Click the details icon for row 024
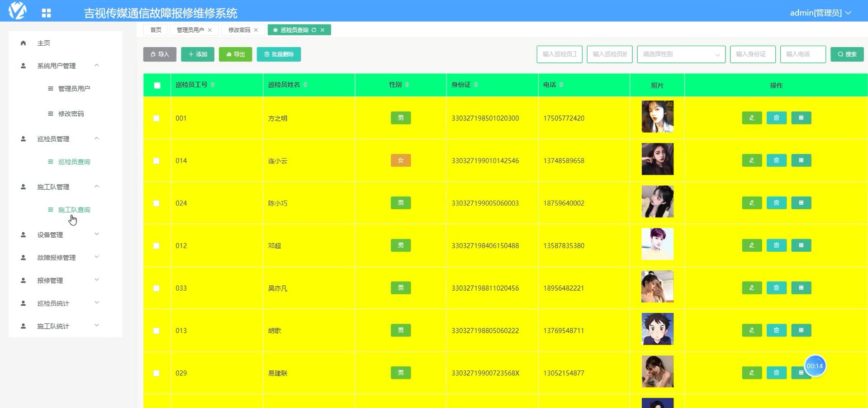This screenshot has height=408, width=868. pyautogui.click(x=801, y=203)
